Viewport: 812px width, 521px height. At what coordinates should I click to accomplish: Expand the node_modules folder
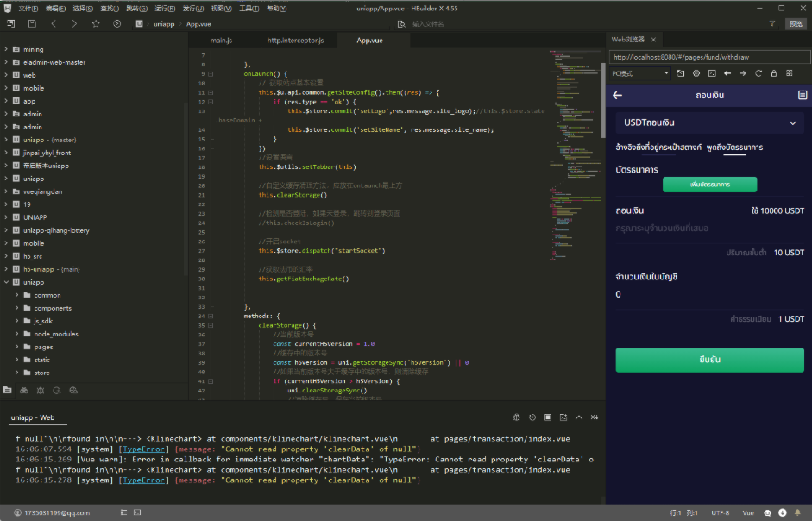click(16, 334)
